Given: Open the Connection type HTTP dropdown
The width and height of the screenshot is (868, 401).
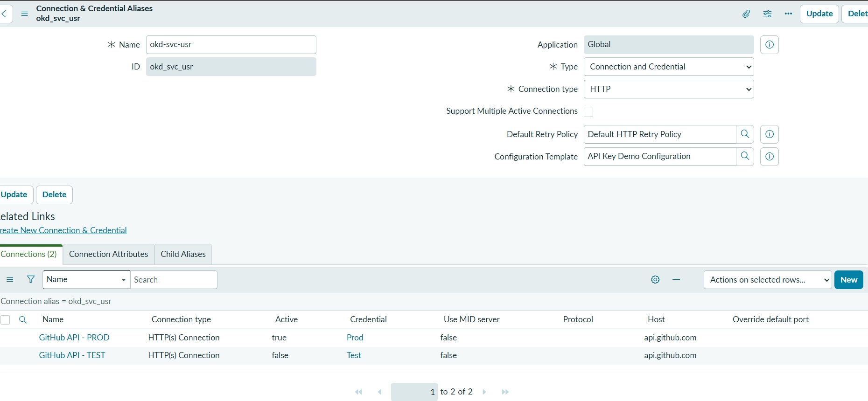Looking at the screenshot, I should (669, 89).
